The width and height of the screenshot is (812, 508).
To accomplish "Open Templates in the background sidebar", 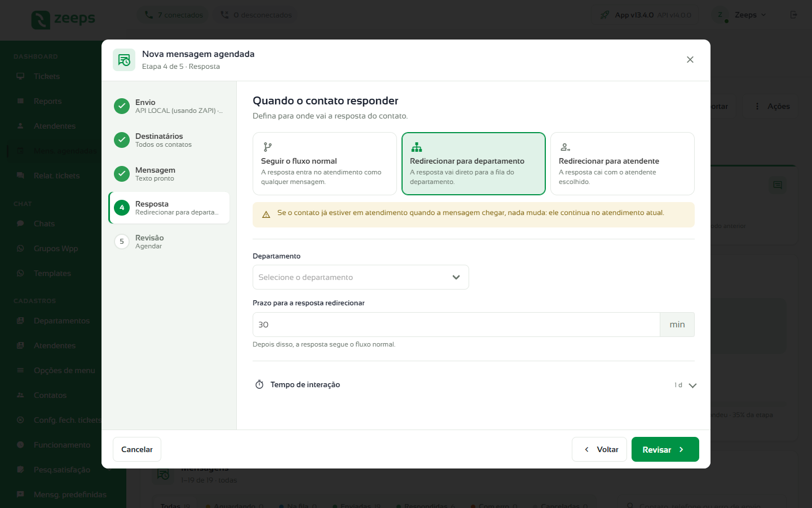I will (52, 273).
